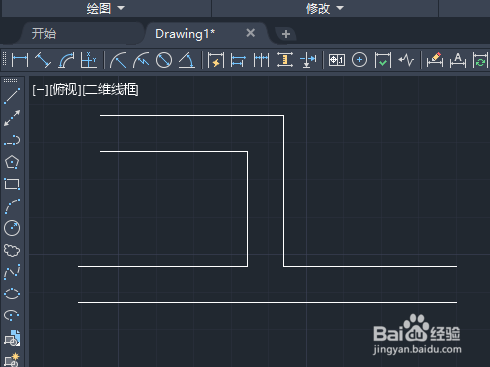
Task: Open the [-] viewport controls menu
Action: 40,90
